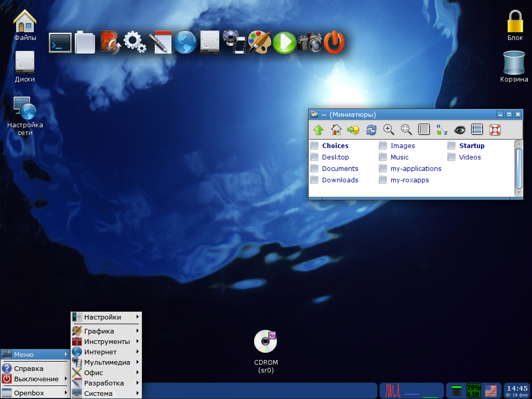Go up to the parent directory
Image resolution: width=532 pixels, height=399 pixels.
318,130
